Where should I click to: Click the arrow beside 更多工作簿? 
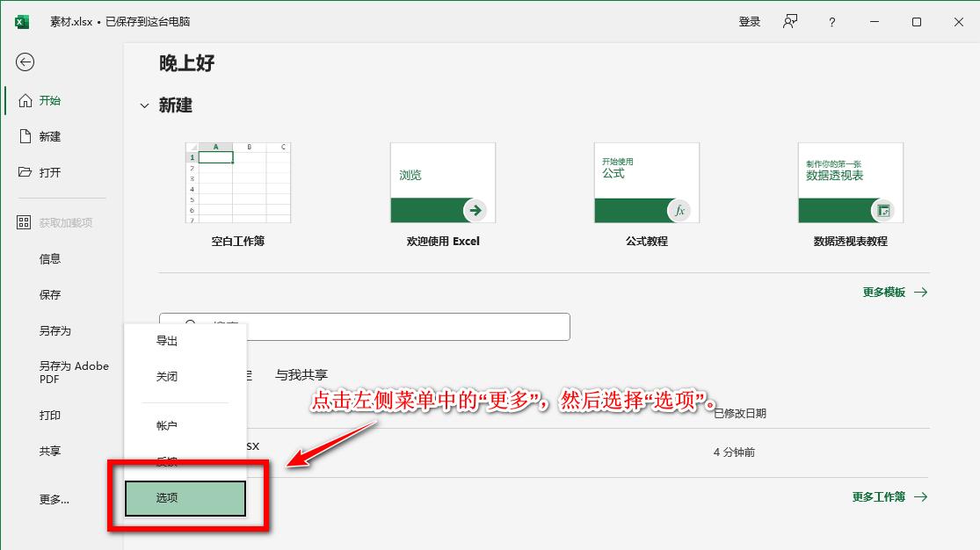tap(920, 497)
